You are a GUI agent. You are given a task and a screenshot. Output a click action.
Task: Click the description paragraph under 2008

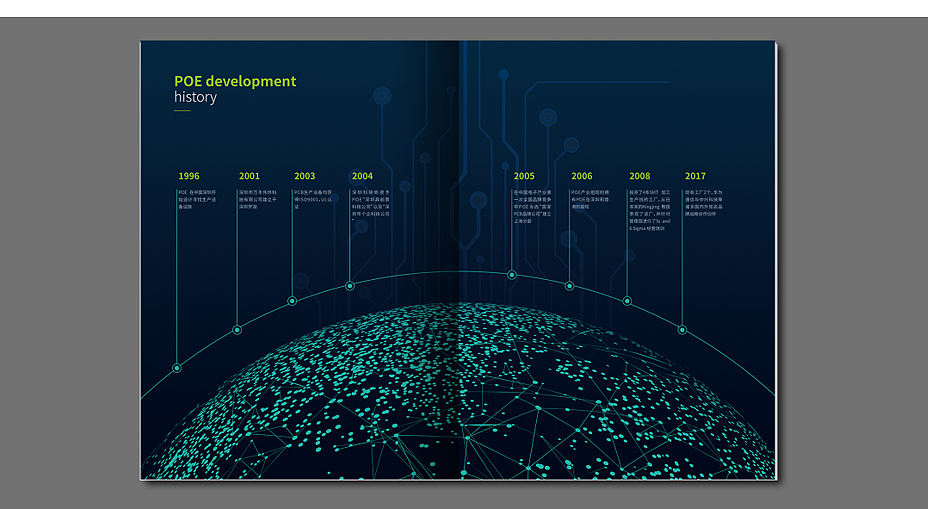650,210
